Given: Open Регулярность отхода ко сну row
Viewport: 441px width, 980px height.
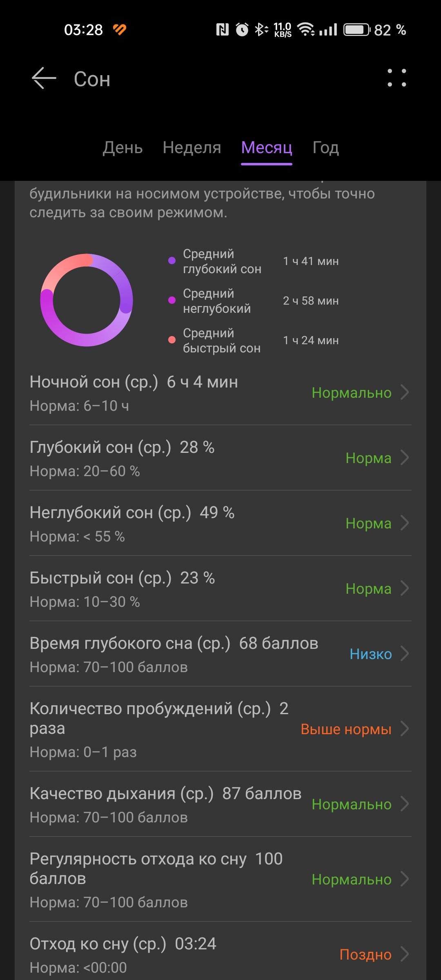Looking at the screenshot, I should click(x=220, y=879).
